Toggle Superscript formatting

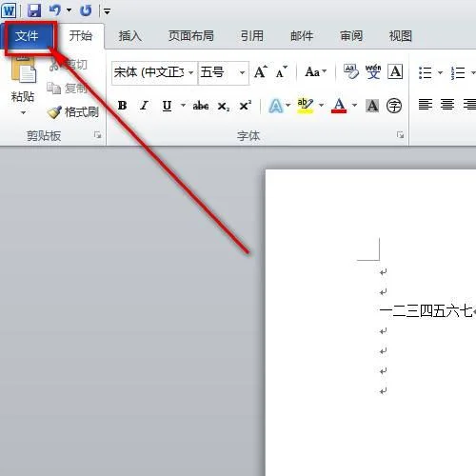pos(245,105)
